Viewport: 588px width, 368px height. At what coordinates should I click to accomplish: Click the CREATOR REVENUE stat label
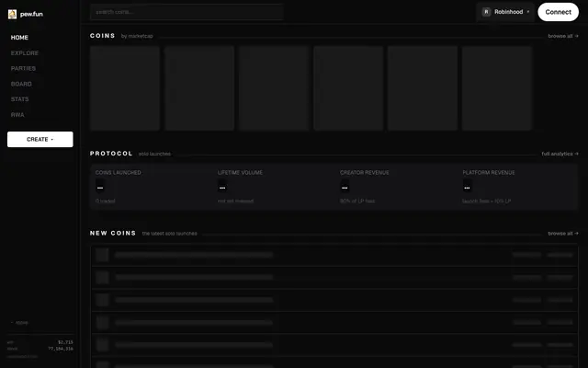(365, 172)
